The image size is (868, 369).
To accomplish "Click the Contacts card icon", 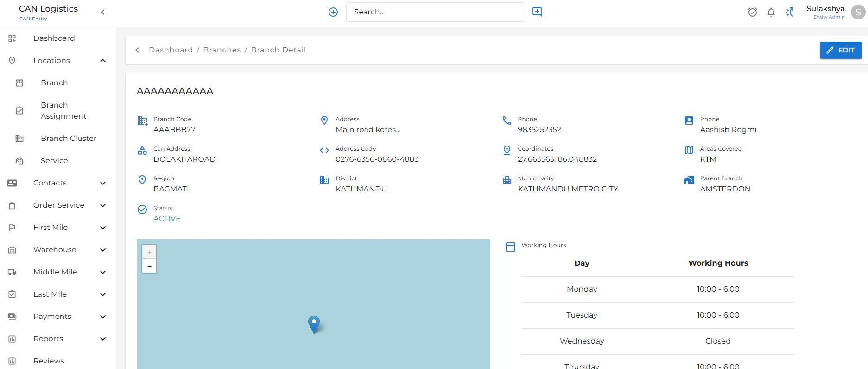I will pyautogui.click(x=12, y=183).
